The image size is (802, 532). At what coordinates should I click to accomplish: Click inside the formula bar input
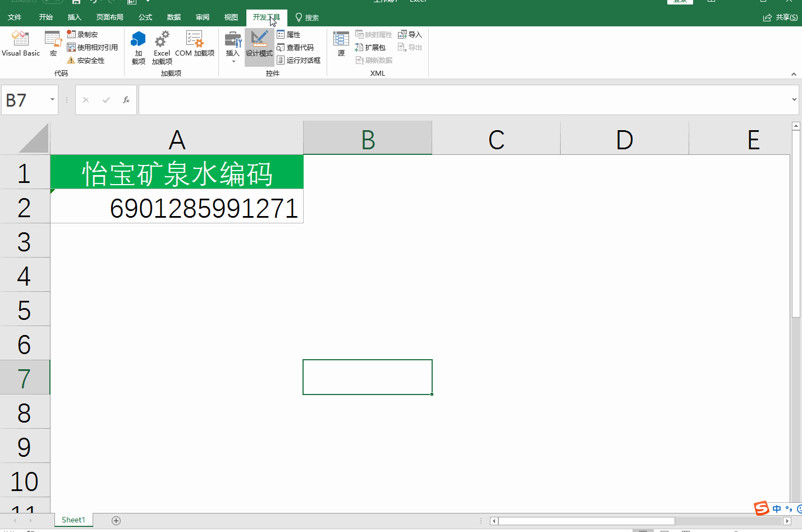pos(465,100)
